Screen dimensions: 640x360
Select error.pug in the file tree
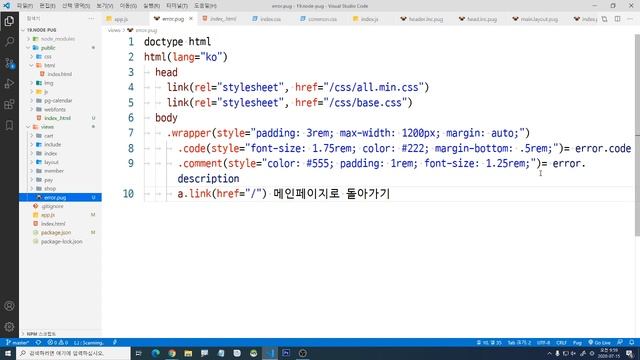(60, 198)
